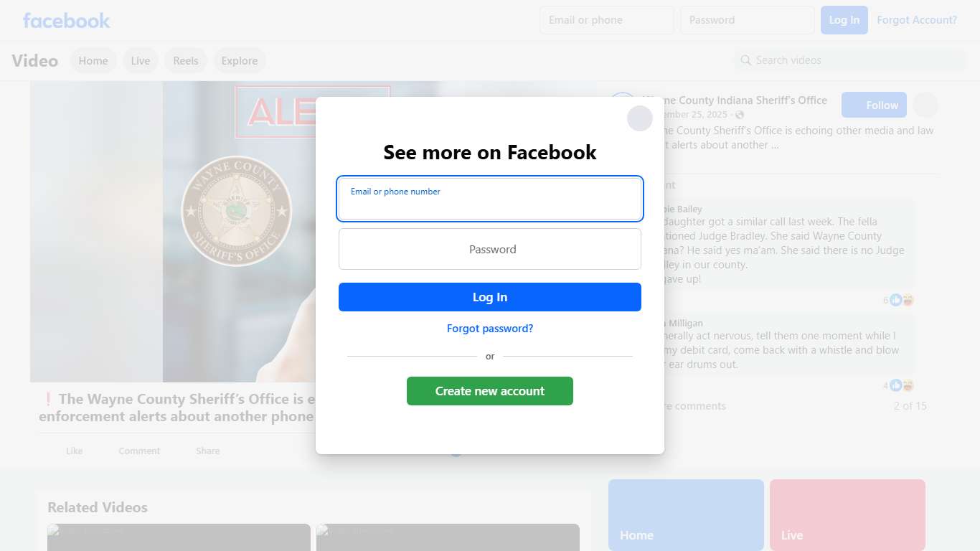Click the like reaction icon on first comment
980x551 pixels.
[x=895, y=300]
